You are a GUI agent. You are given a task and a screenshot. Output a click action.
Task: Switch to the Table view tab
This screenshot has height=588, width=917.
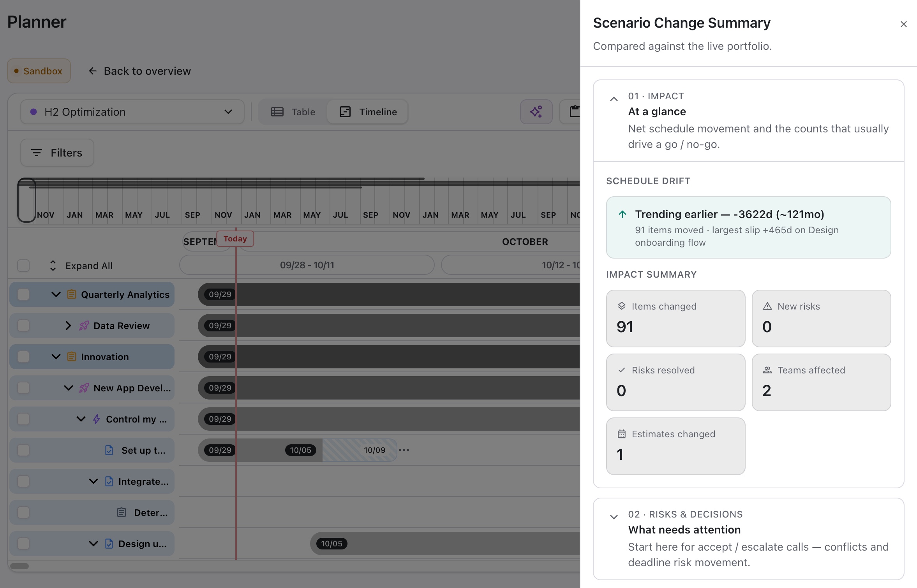[293, 112]
